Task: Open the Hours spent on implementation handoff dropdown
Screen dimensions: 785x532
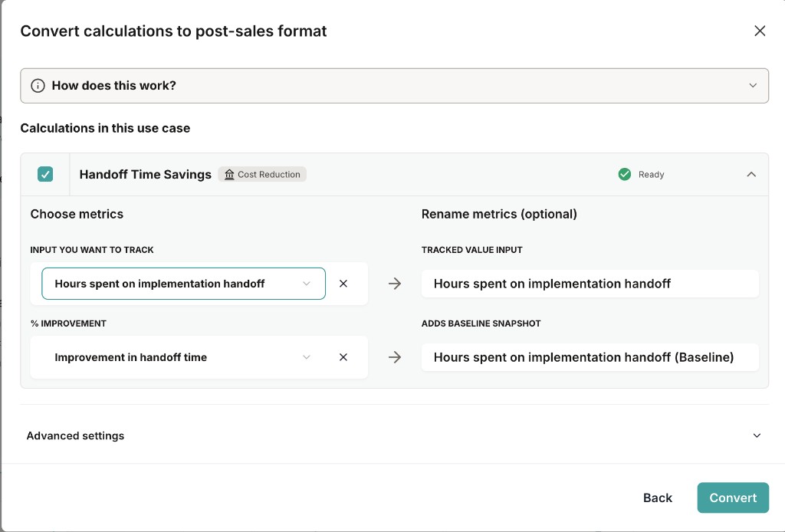Action: coord(183,284)
